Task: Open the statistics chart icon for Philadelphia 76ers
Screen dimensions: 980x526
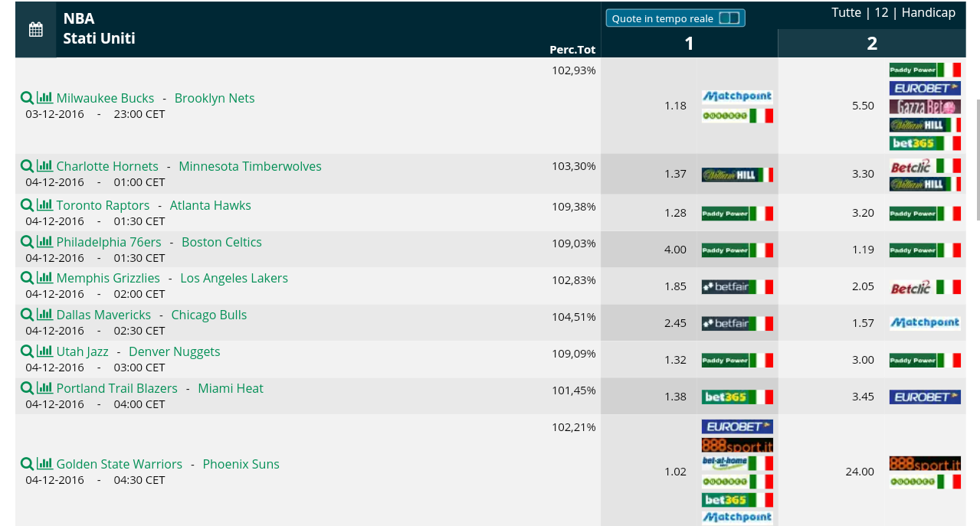Action: [44, 242]
